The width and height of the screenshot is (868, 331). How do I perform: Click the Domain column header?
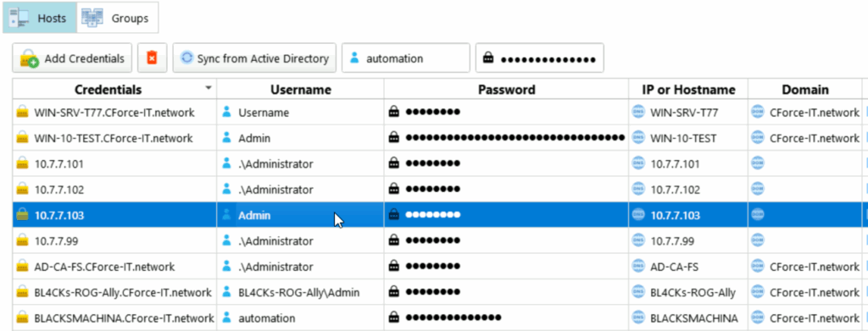[x=805, y=90]
